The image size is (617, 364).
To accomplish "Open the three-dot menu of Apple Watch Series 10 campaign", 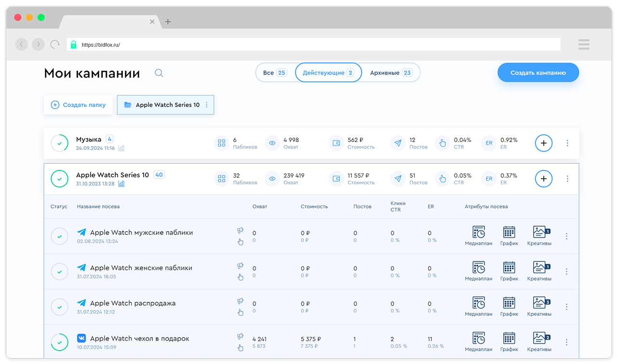I will 567,179.
